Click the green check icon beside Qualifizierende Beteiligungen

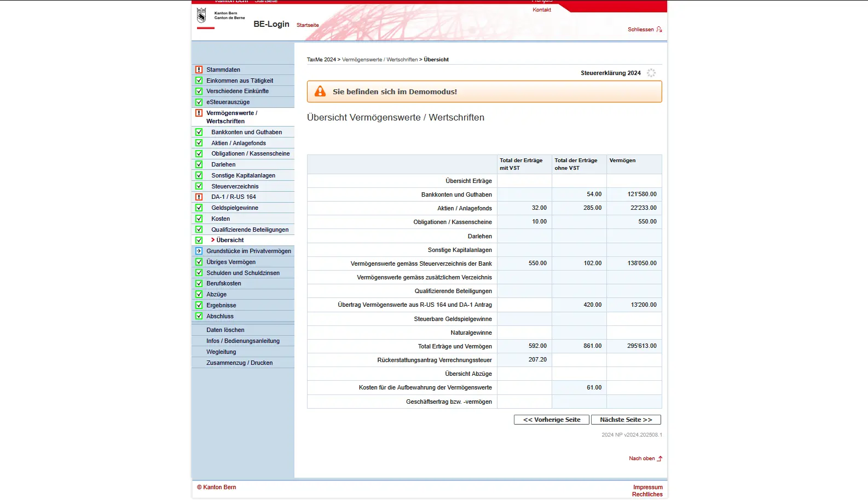click(199, 230)
